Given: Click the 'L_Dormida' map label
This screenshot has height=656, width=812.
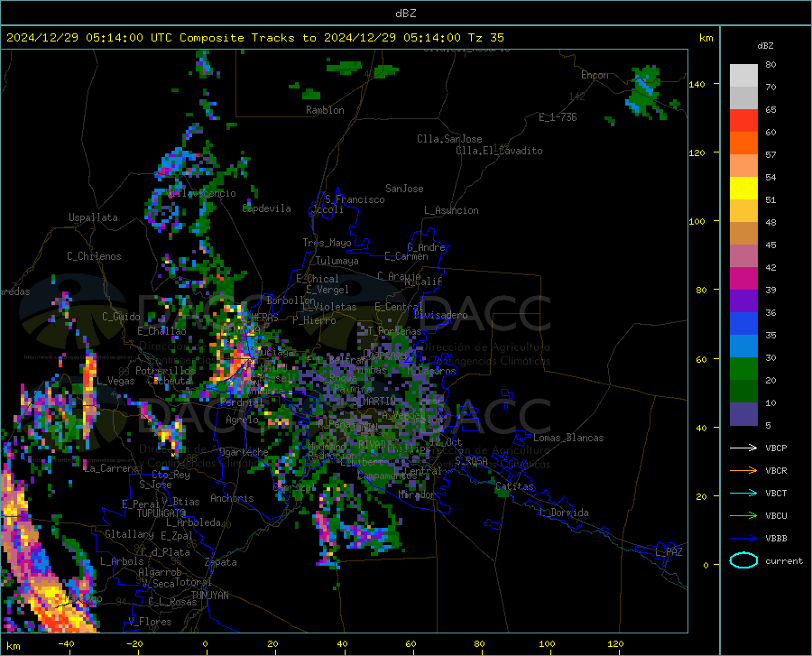Looking at the screenshot, I should pyautogui.click(x=564, y=513).
